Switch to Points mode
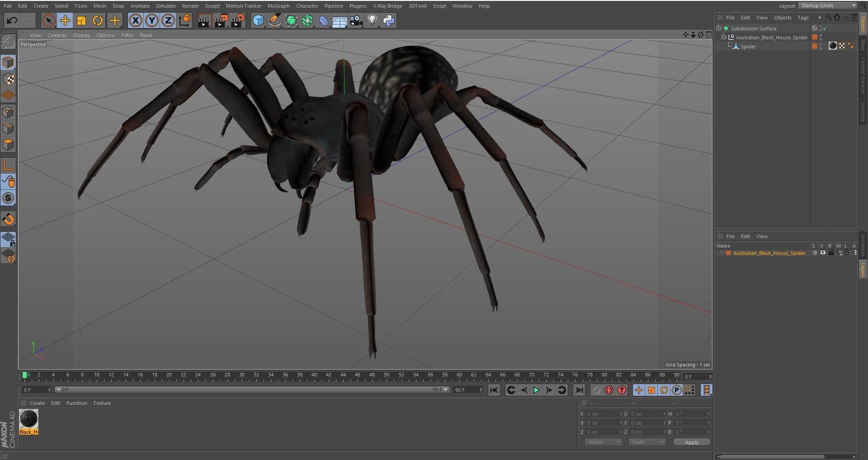 coord(8,112)
